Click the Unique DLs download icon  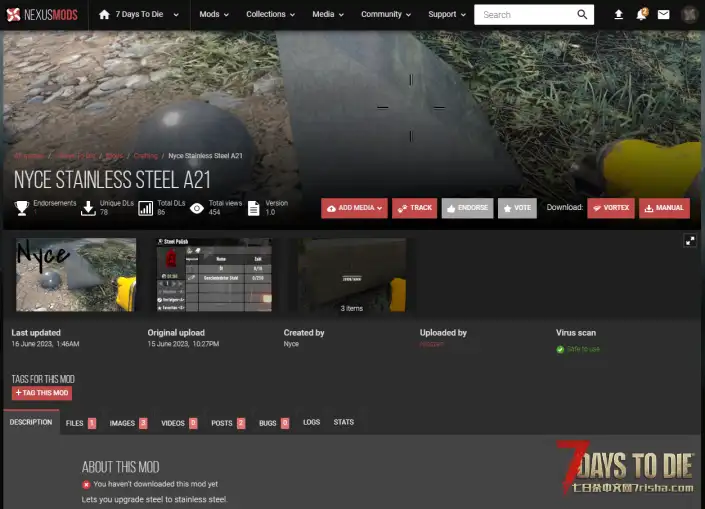tap(88, 208)
